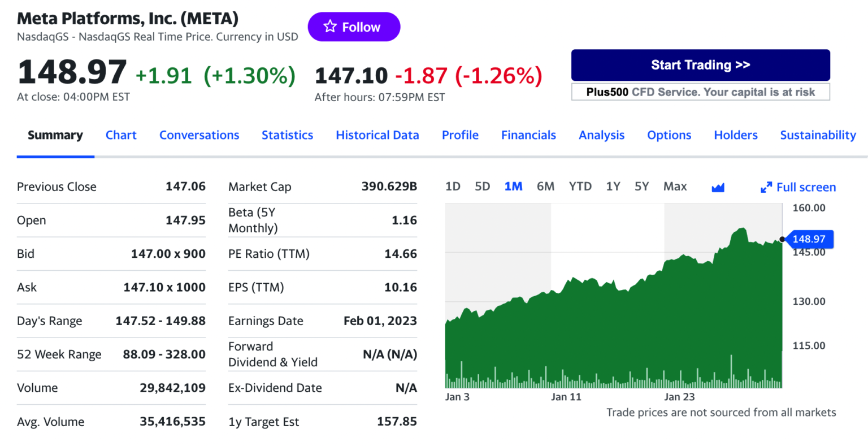
Task: Open the Historical Data tab
Action: [x=377, y=135]
